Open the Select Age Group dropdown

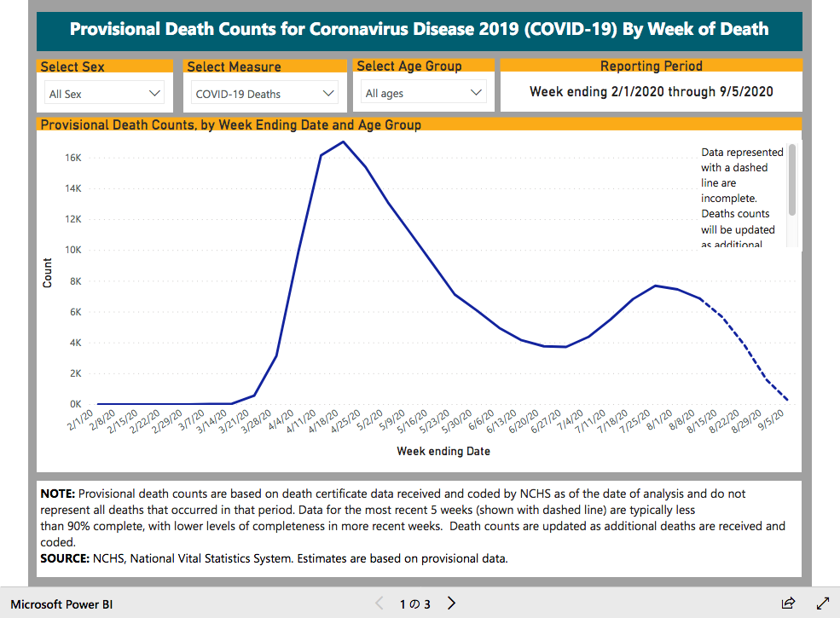(x=423, y=93)
